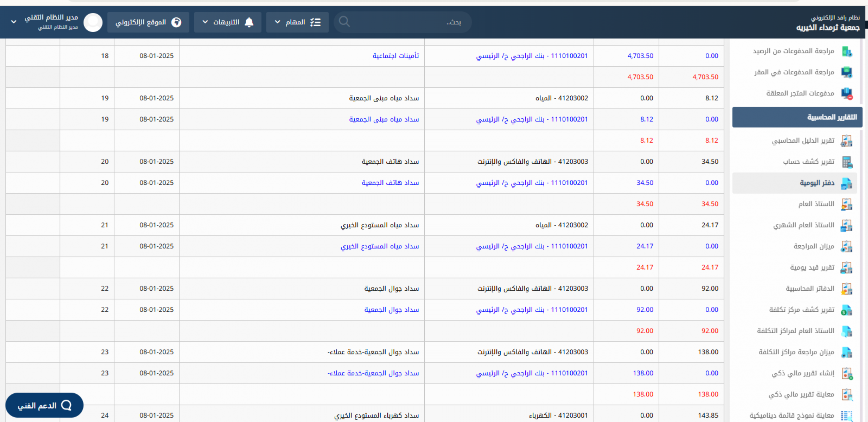The height and width of the screenshot is (422, 868).
Task: Click icon for الاستاذ العام الشهري
Action: (847, 225)
